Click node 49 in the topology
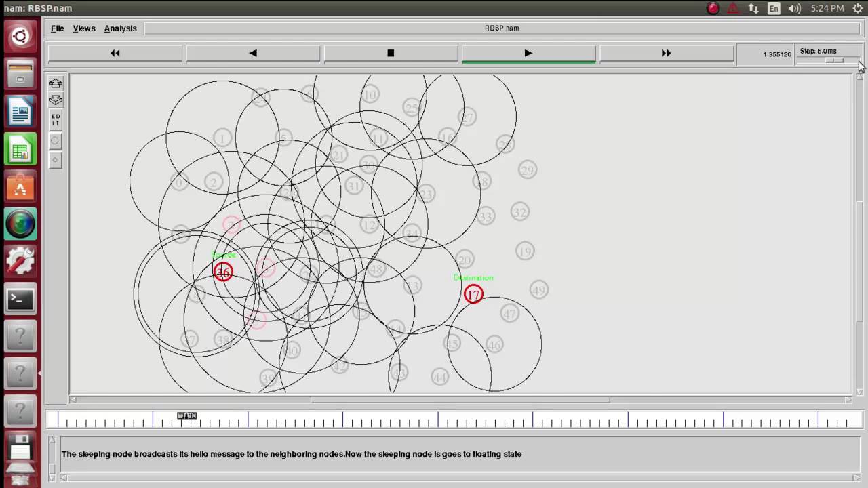Viewport: 868px width, 488px height. [538, 290]
